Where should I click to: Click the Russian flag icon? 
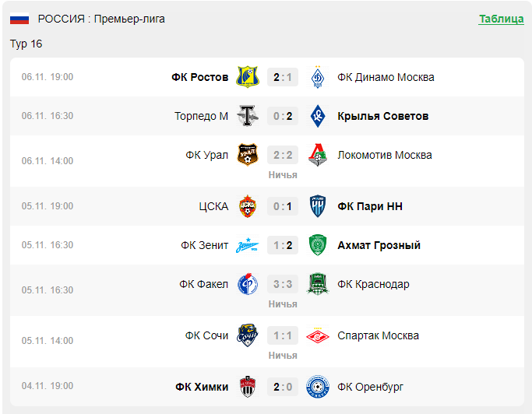pos(19,19)
